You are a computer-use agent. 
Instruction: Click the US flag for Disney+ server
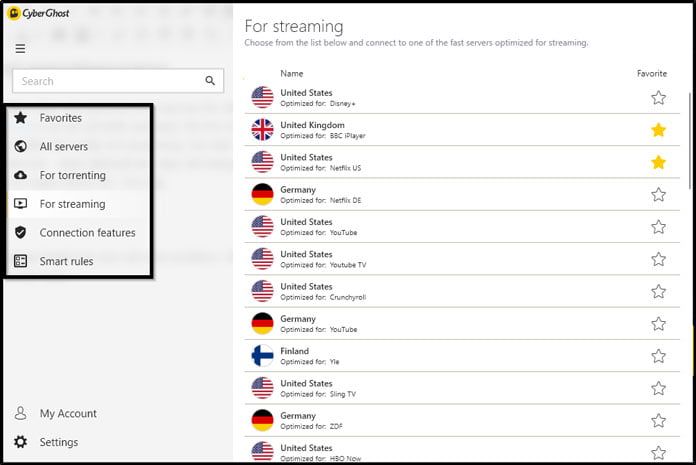(262, 97)
